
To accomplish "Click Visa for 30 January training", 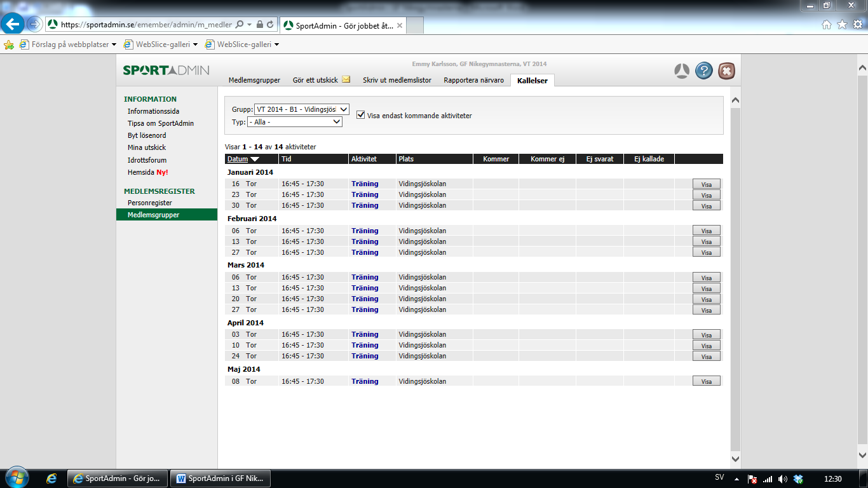I will click(707, 206).
